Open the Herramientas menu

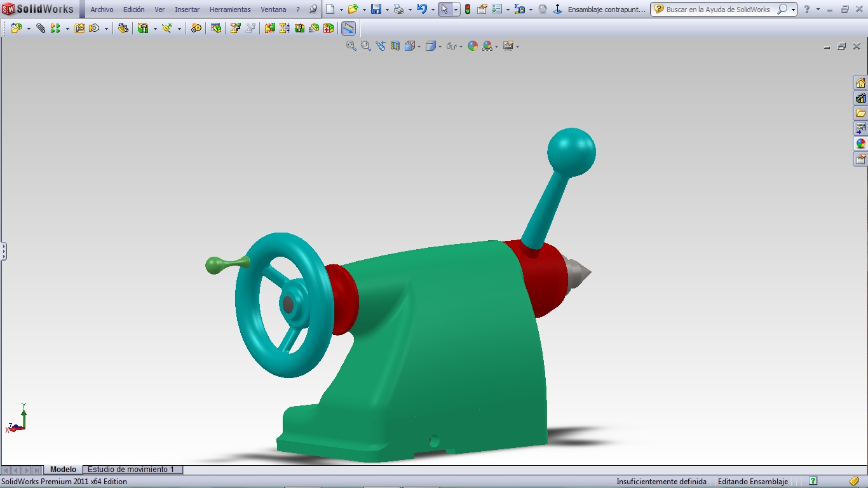click(x=230, y=10)
